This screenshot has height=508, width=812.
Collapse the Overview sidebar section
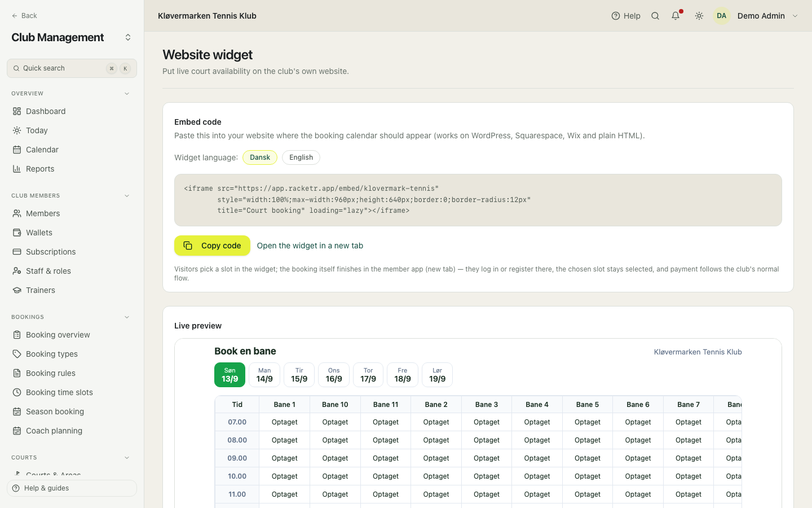[x=127, y=94]
